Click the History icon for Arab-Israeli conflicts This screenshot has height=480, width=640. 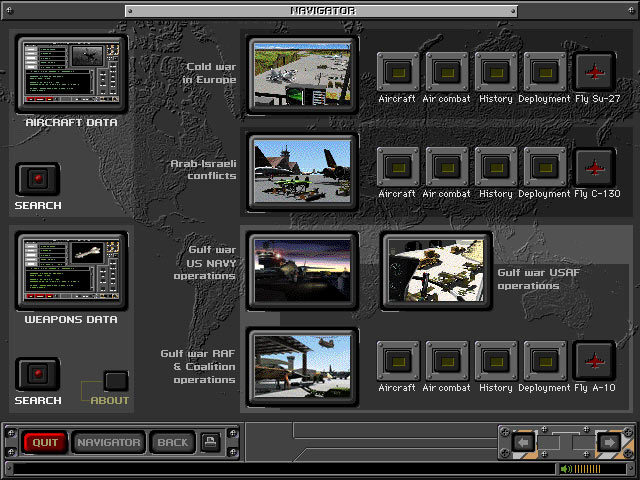(496, 168)
